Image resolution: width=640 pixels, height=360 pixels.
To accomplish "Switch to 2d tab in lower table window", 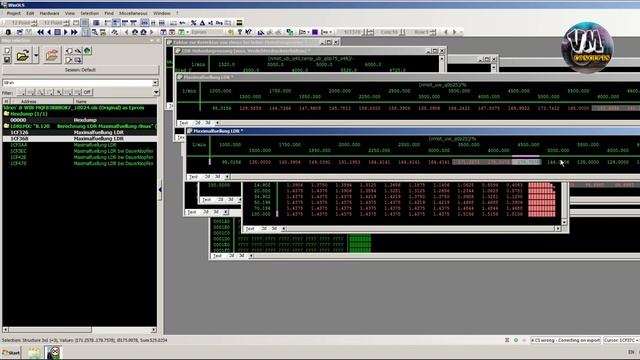I will point(264,229).
